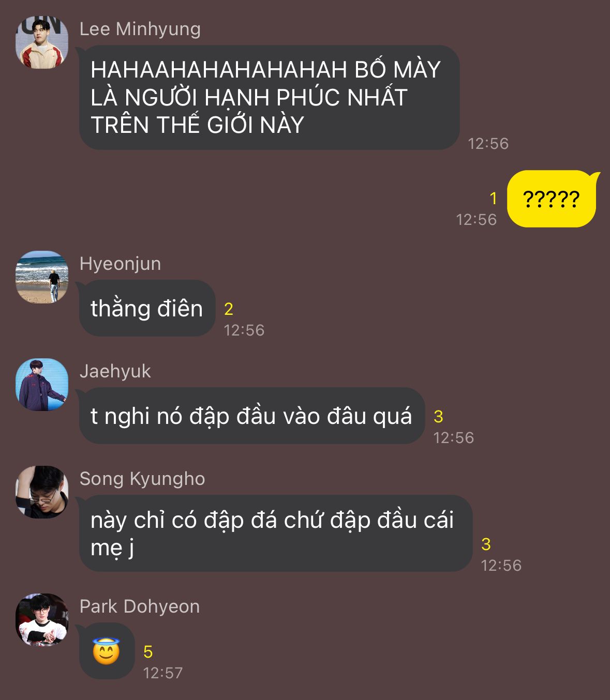The height and width of the screenshot is (700, 610).
Task: Select Jaehyuk's 't nghi nó đập đầu' message
Action: coord(252,416)
